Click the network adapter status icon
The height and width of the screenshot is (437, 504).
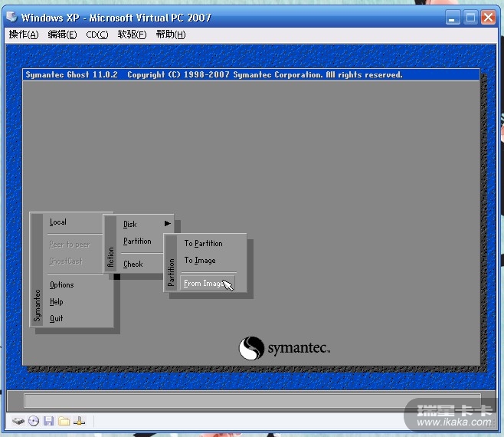(x=80, y=421)
